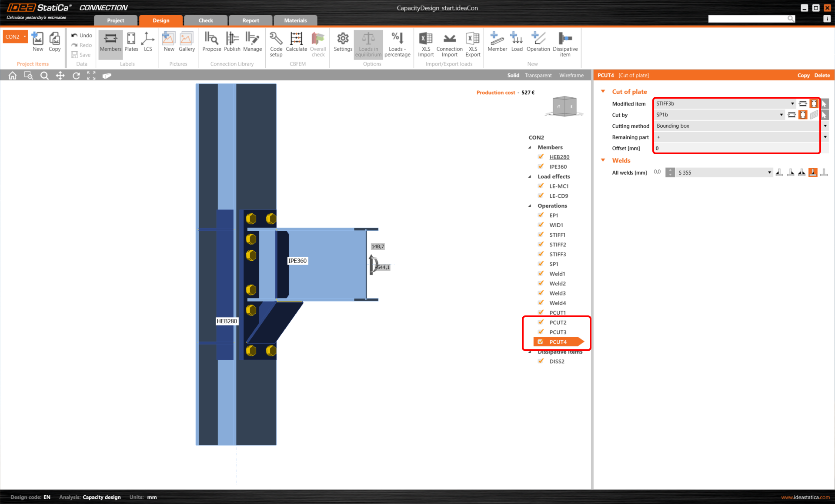Open the Cutting method dropdown
Viewport: 835px width, 504px height.
[825, 126]
